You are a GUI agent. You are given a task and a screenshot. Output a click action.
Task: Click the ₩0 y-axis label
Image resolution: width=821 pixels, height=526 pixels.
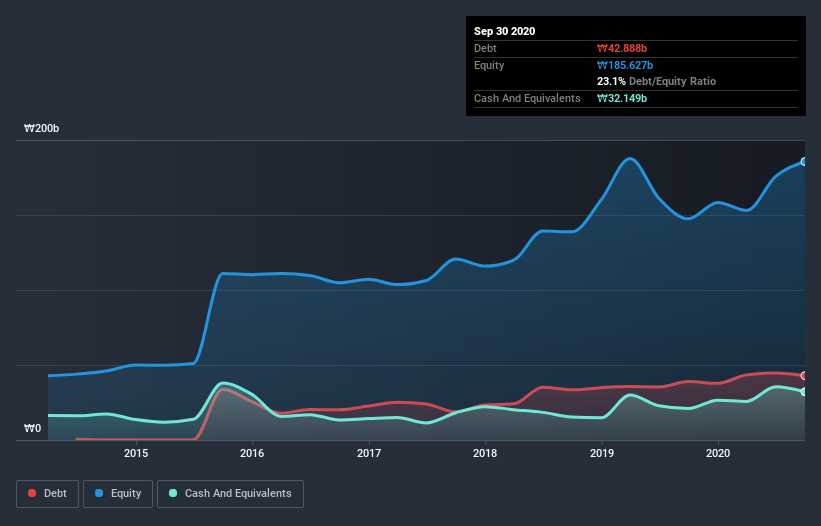pos(32,428)
